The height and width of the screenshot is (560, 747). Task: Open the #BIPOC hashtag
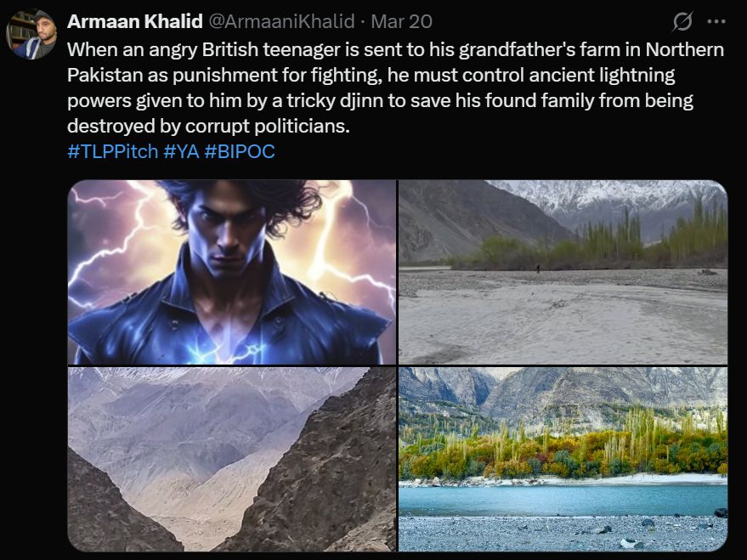240,151
